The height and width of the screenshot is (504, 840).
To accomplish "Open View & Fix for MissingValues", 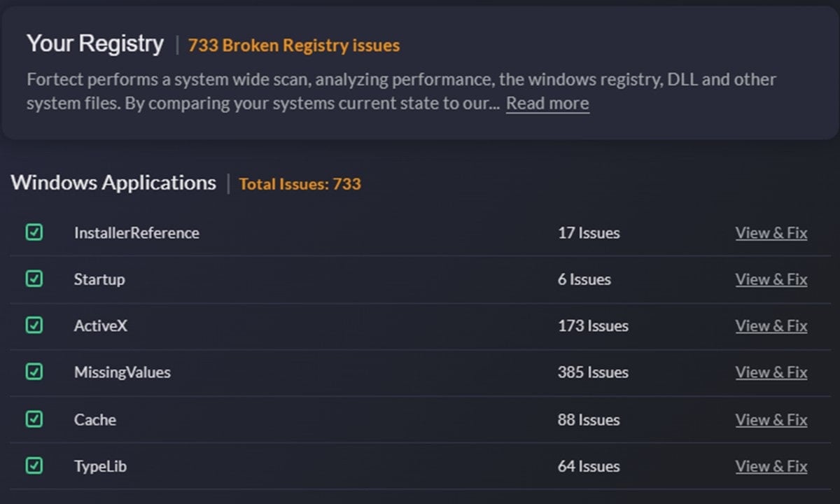I will coord(771,372).
